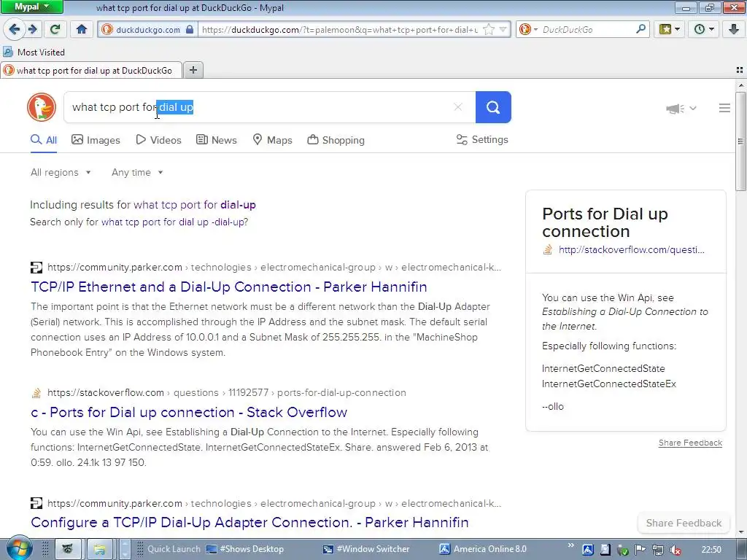Open the hamburger side menu
This screenshot has width=747, height=560.
724,108
